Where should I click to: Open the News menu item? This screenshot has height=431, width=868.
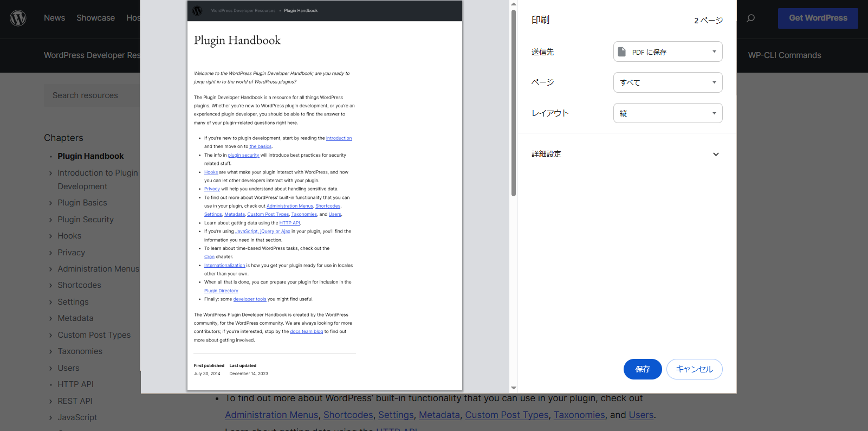tap(54, 18)
